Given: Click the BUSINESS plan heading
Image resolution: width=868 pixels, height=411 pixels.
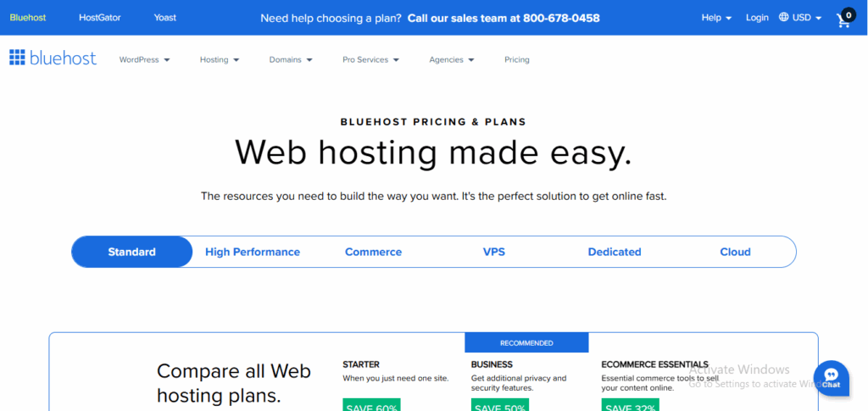Looking at the screenshot, I should [x=492, y=364].
